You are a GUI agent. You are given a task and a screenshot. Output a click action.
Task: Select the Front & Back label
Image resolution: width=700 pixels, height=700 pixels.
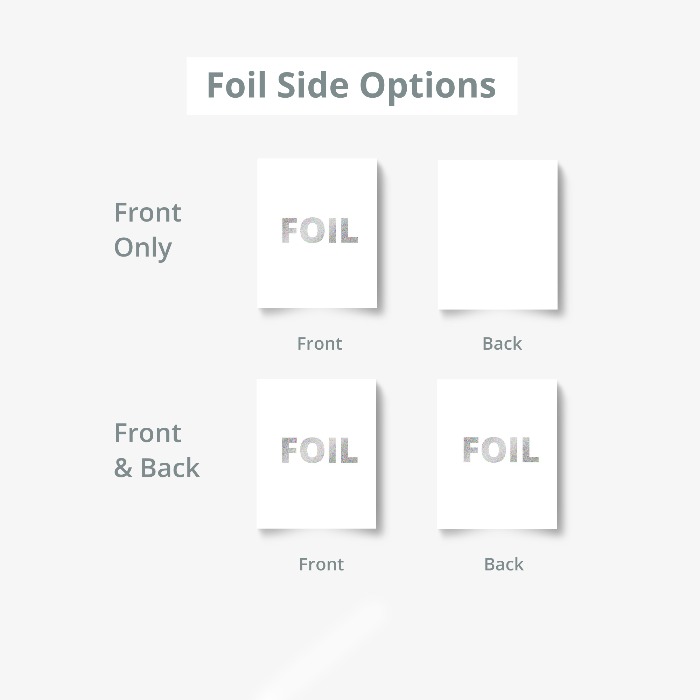coord(157,450)
